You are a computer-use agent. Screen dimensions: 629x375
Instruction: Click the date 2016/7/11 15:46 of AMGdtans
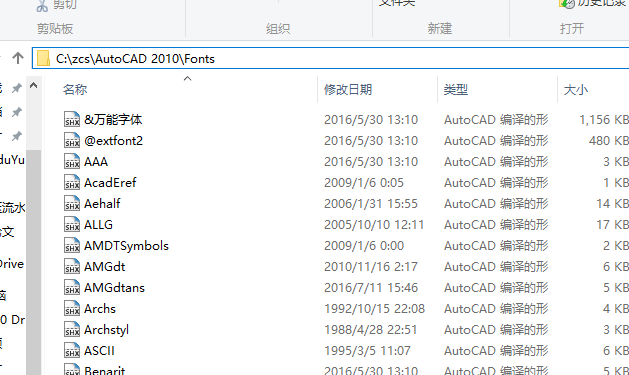click(x=371, y=288)
